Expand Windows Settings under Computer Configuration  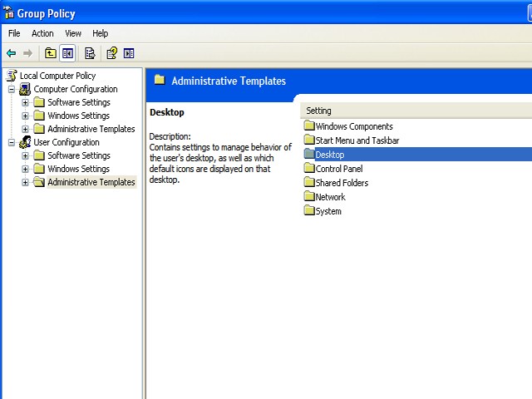point(25,116)
